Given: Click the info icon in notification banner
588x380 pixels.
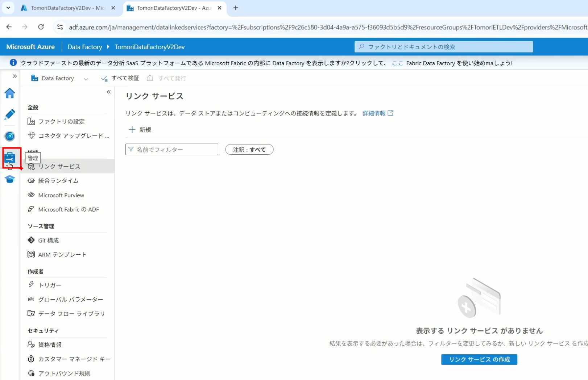Looking at the screenshot, I should 13,63.
